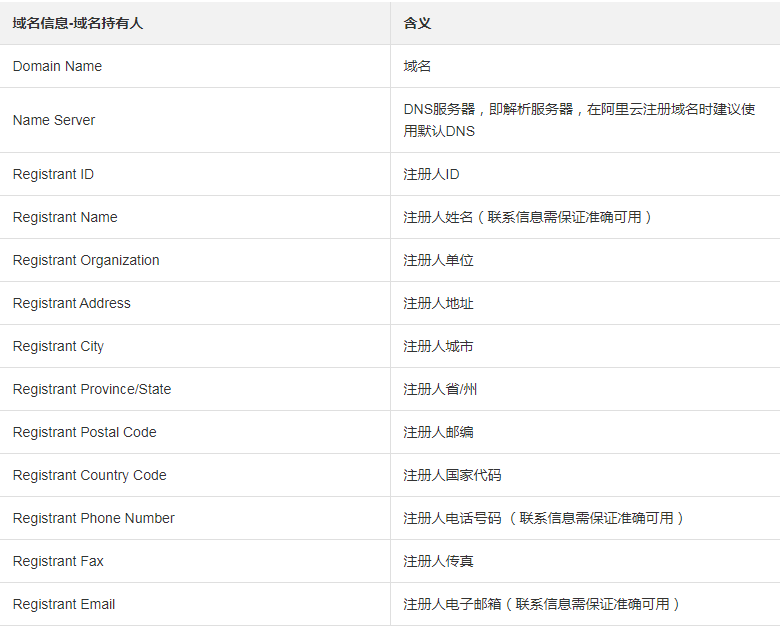The image size is (780, 631).
Task: Click the Registrant Name cell
Action: coord(65,217)
